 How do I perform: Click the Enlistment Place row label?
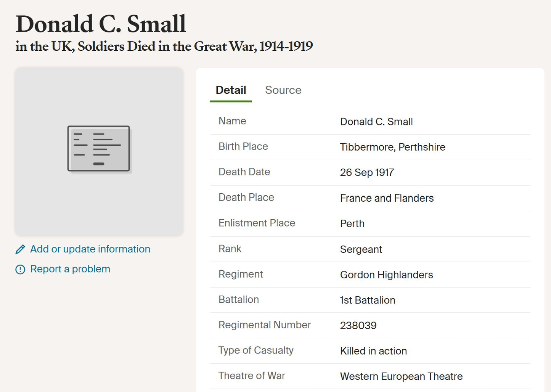tap(257, 223)
